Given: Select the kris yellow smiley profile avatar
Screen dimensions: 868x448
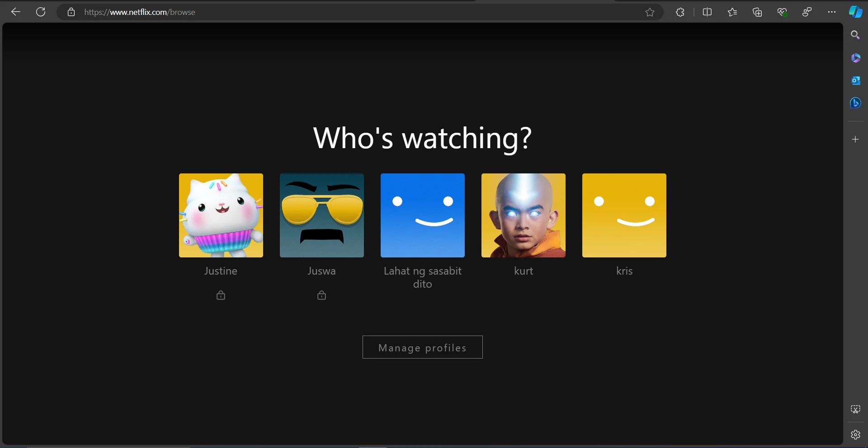Looking at the screenshot, I should pos(624,215).
